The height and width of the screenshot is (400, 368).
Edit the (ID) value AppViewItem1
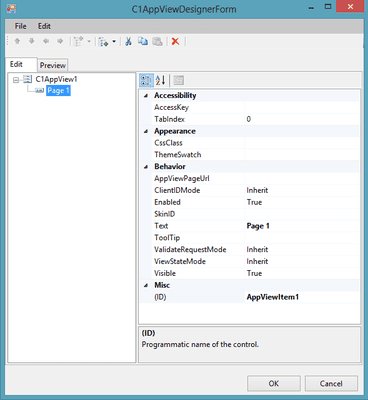[x=302, y=297]
